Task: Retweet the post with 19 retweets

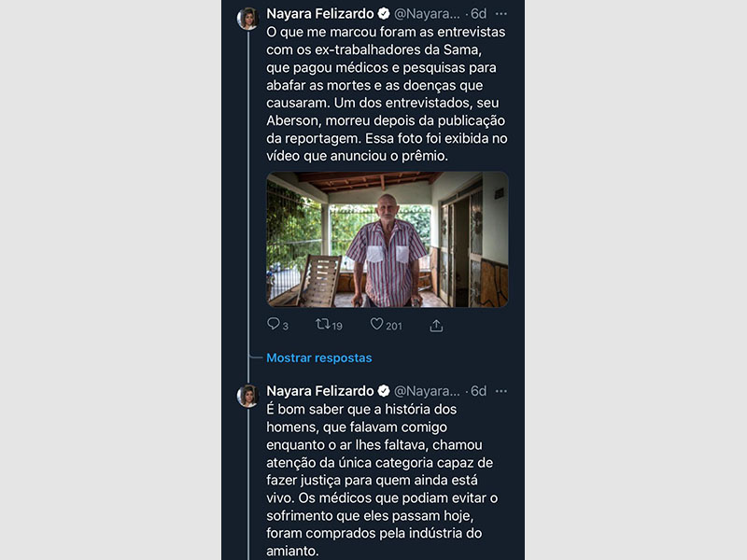Action: tap(323, 325)
